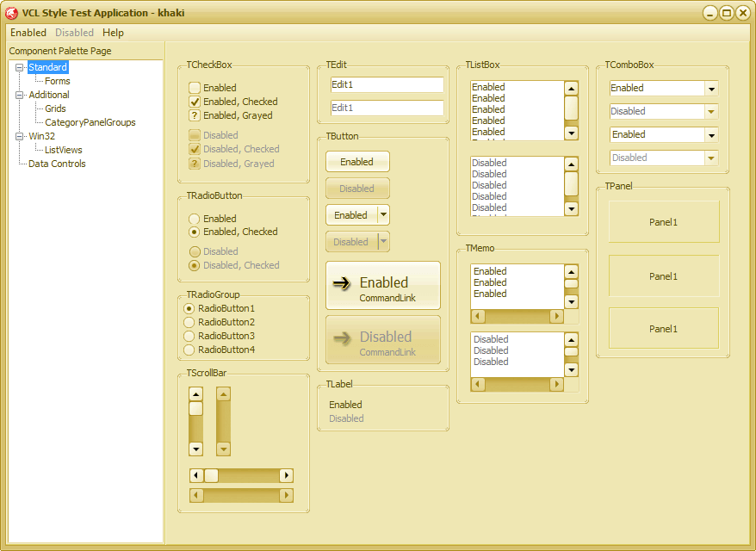Click down arrow of enabled vertical scrollbar
The image size is (756, 551).
(x=195, y=449)
